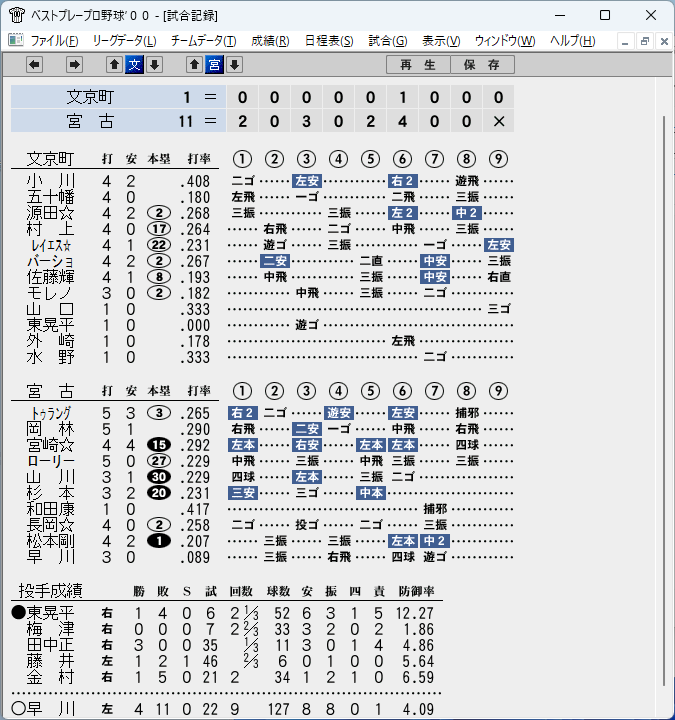Image resolution: width=675 pixels, height=720 pixels.
Task: Click 和田康's 捕邪 result in inning 7
Action: [x=435, y=509]
